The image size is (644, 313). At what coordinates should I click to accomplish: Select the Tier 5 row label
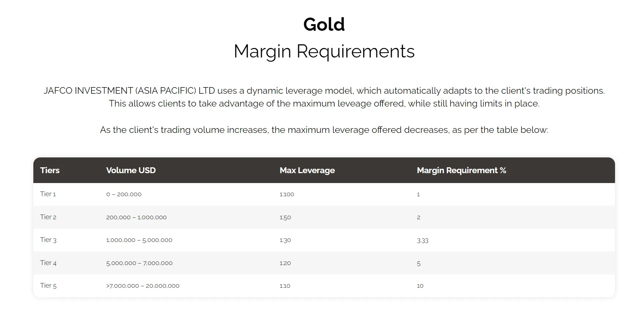click(x=48, y=286)
